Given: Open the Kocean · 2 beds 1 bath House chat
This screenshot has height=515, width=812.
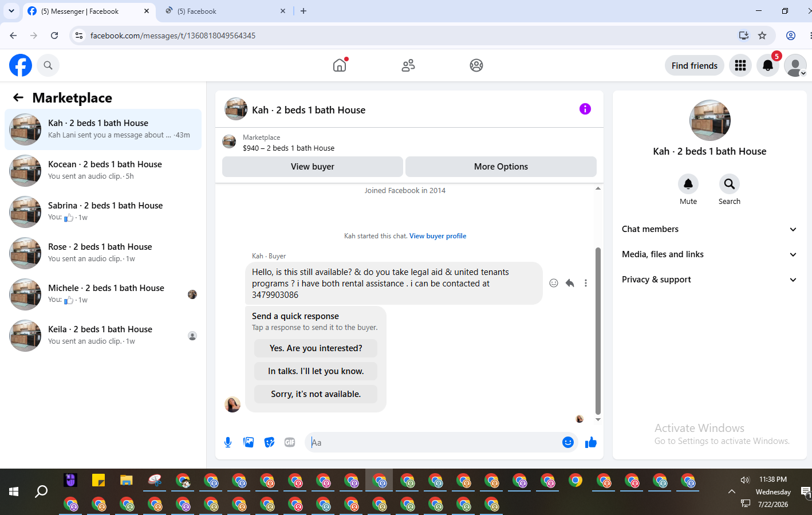Looking at the screenshot, I should (x=103, y=171).
